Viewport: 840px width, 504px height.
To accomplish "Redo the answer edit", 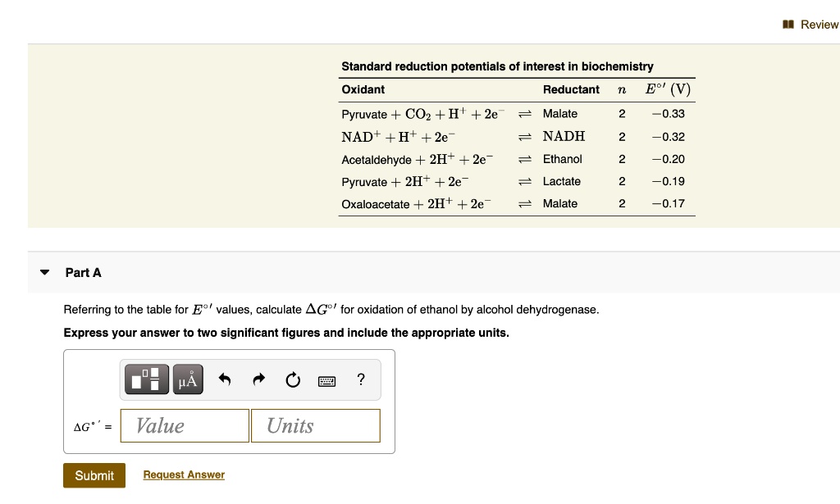I will [x=258, y=379].
